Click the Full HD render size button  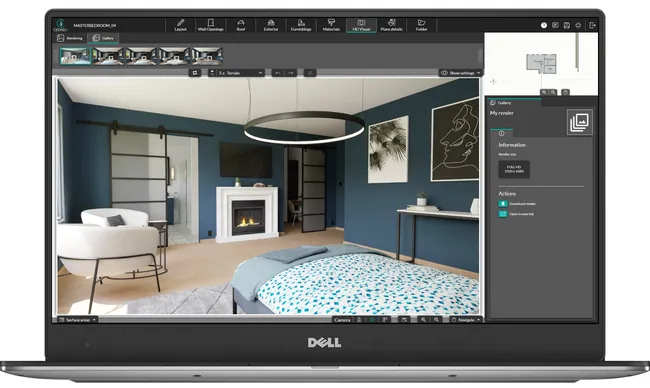(514, 169)
